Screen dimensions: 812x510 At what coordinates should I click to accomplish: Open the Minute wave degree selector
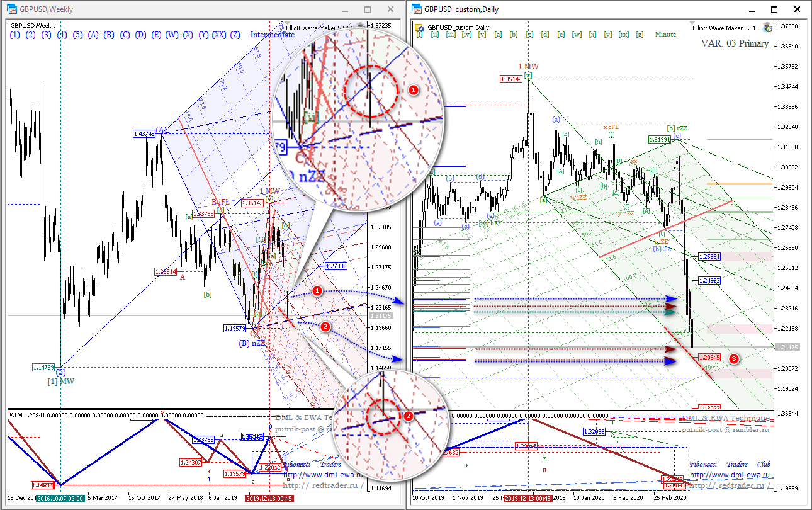665,35
